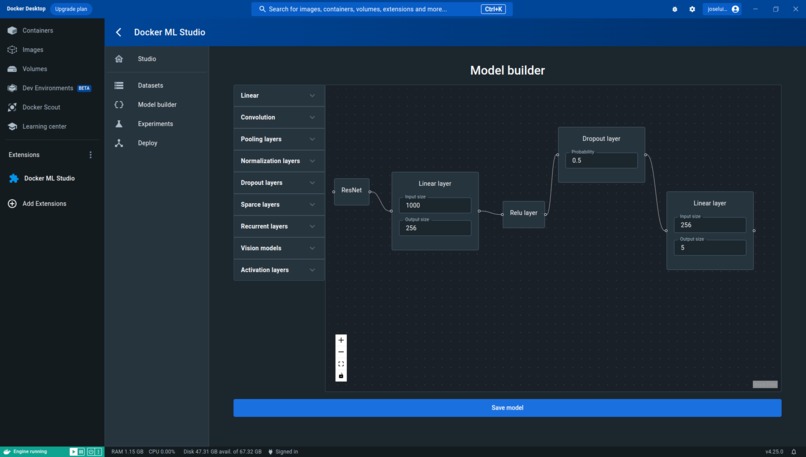This screenshot has height=457, width=806.
Task: Click the Ctrl+K shortcut badge
Action: pos(493,9)
